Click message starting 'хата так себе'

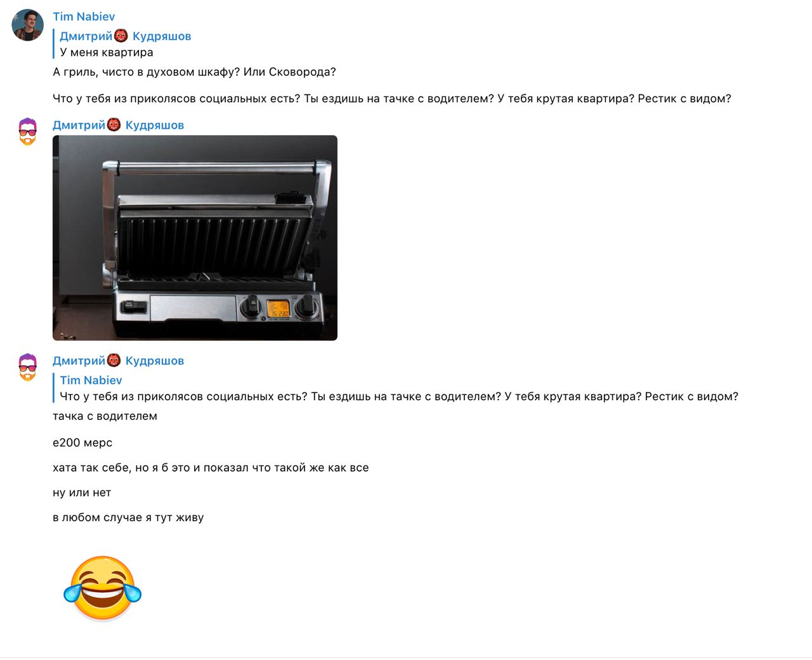[211, 468]
